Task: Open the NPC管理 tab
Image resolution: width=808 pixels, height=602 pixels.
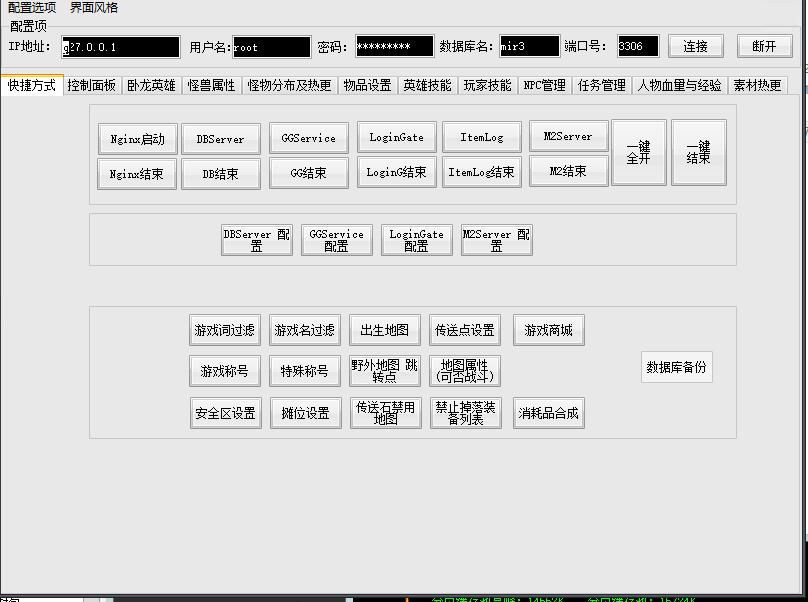Action: 545,86
